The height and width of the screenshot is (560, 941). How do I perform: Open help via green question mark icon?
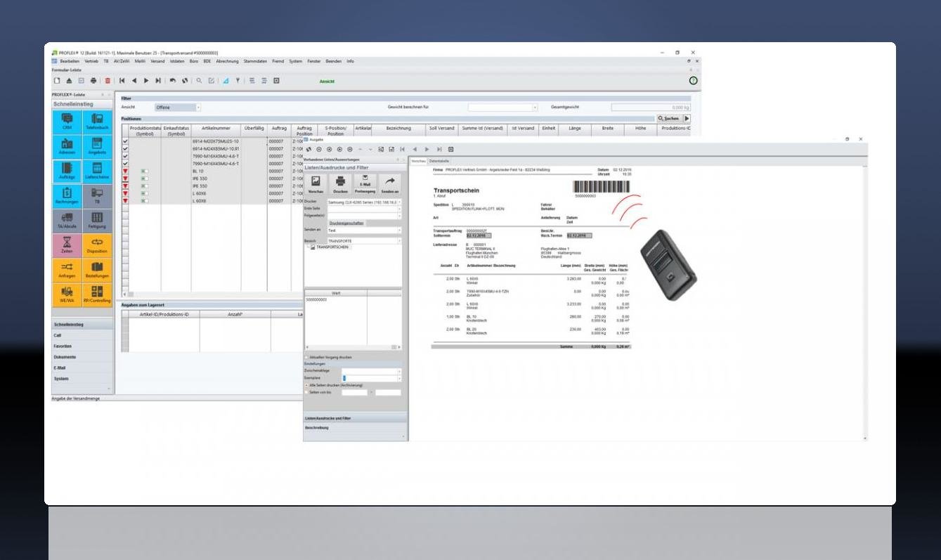(x=693, y=82)
